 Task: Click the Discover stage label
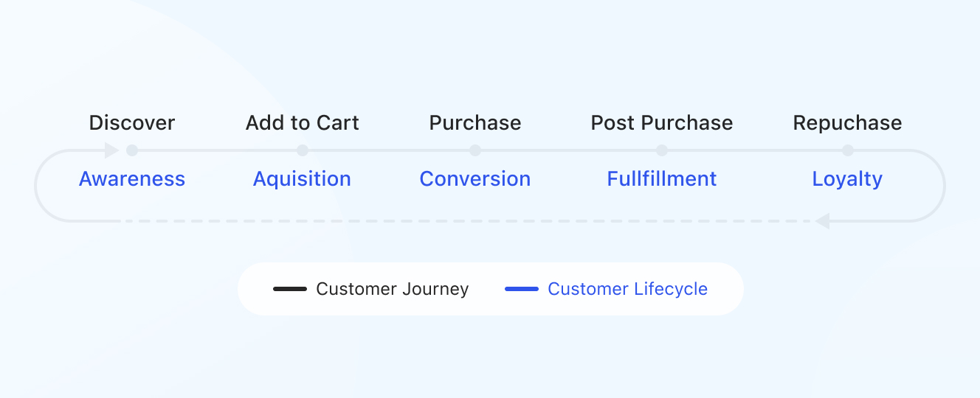tap(132, 122)
